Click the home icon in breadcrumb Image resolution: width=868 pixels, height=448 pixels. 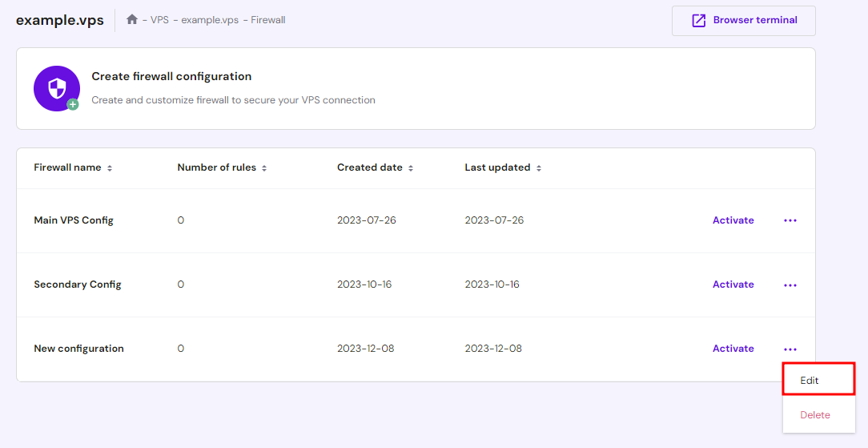[132, 19]
